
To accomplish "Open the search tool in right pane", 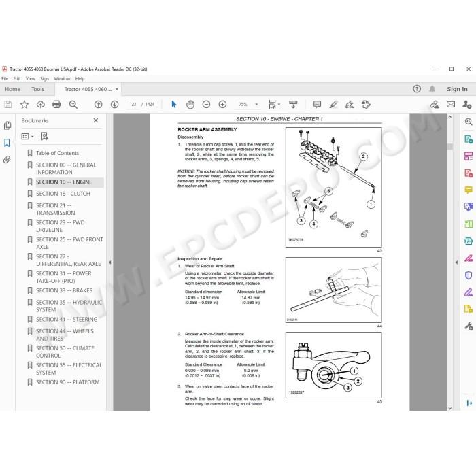I will point(469,122).
